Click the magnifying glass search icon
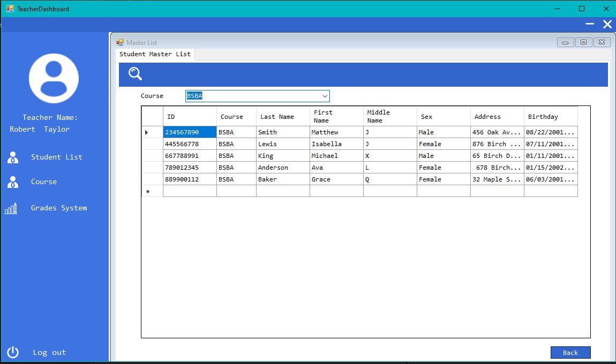Image resolution: width=616 pixels, height=364 pixels. [x=136, y=74]
